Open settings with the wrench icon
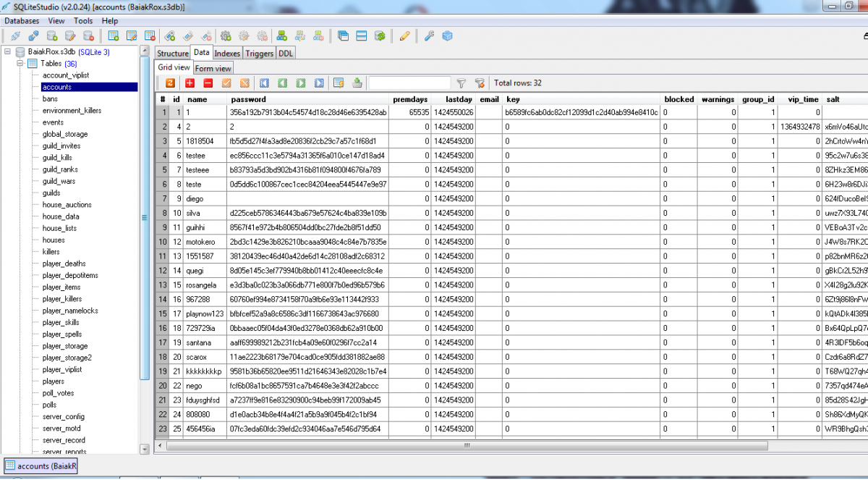Image resolution: width=868 pixels, height=480 pixels. (429, 35)
